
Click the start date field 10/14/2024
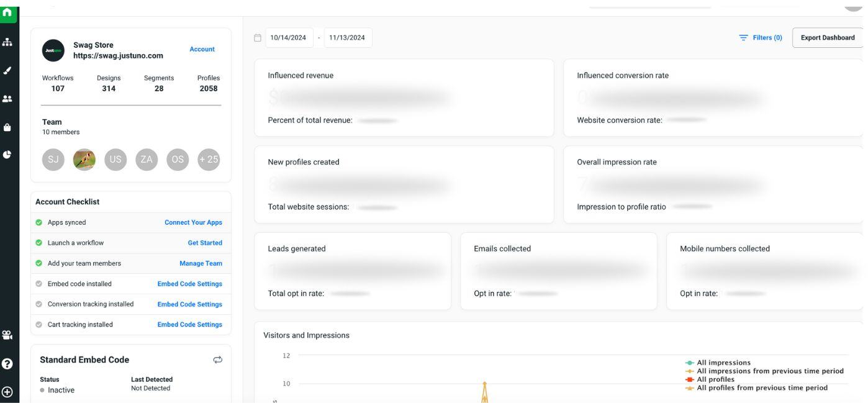point(288,38)
